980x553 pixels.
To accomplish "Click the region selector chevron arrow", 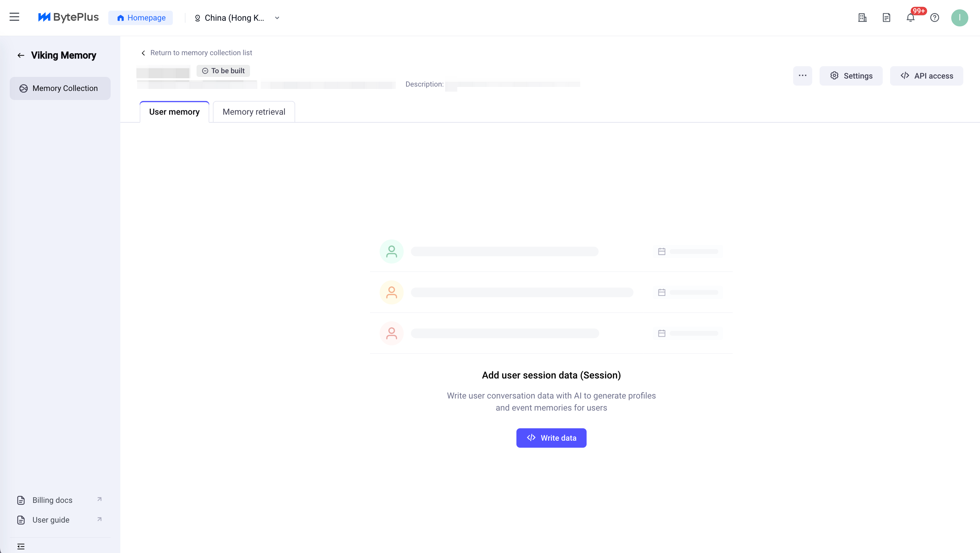I will 277,18.
